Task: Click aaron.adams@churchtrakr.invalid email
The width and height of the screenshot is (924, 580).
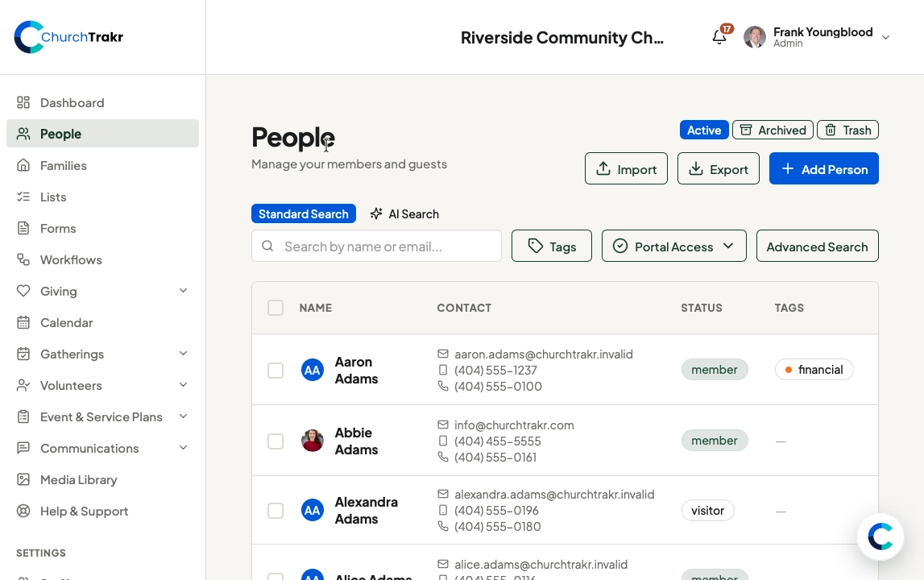Action: click(543, 354)
